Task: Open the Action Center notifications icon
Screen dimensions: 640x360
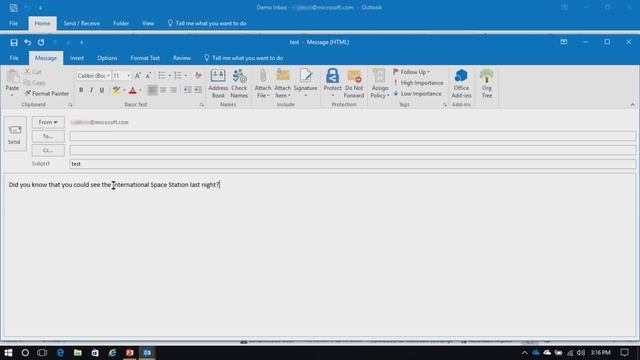Action: point(624,353)
